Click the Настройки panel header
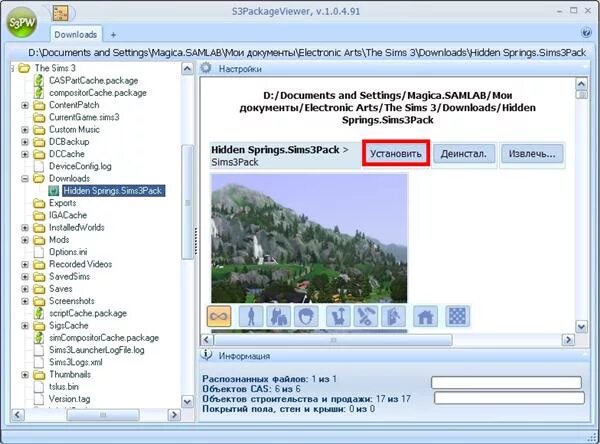 tap(393, 69)
